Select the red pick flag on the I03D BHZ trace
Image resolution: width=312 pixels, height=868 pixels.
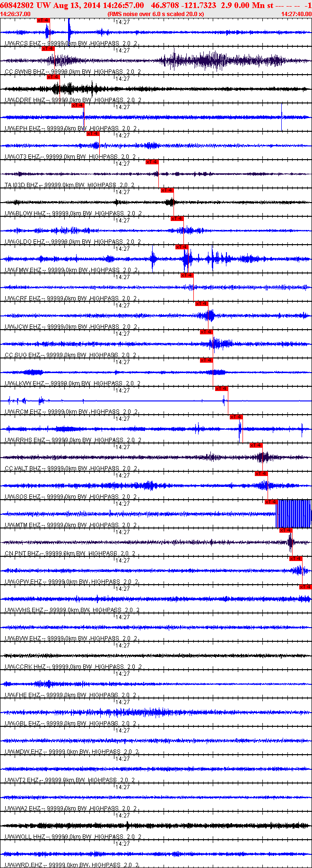[x=152, y=162]
